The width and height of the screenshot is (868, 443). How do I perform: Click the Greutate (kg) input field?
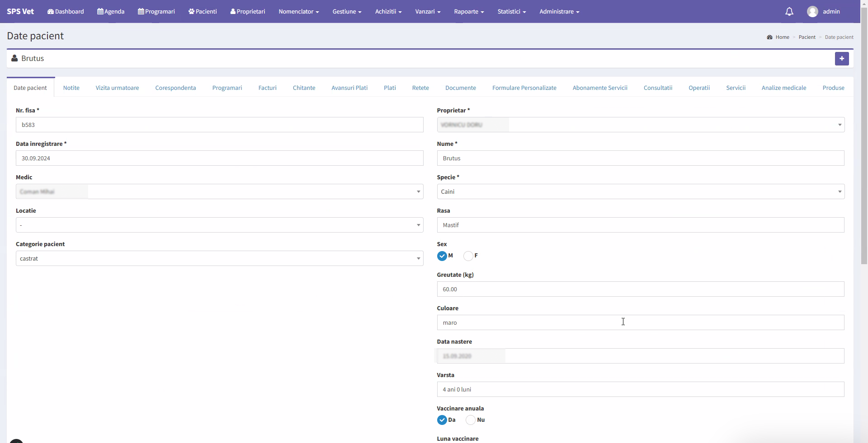[x=640, y=289]
